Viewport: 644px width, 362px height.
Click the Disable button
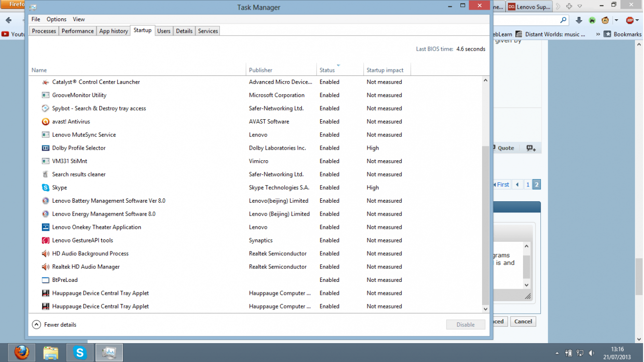click(x=466, y=325)
